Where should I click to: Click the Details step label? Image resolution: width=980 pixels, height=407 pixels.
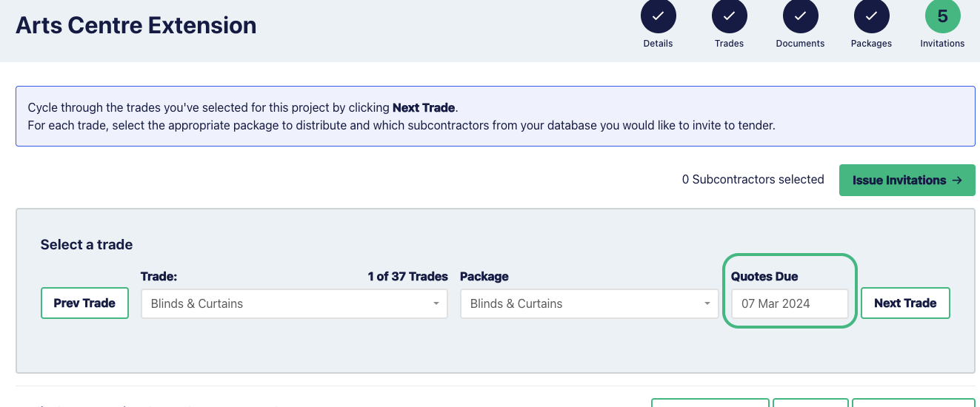click(x=658, y=44)
